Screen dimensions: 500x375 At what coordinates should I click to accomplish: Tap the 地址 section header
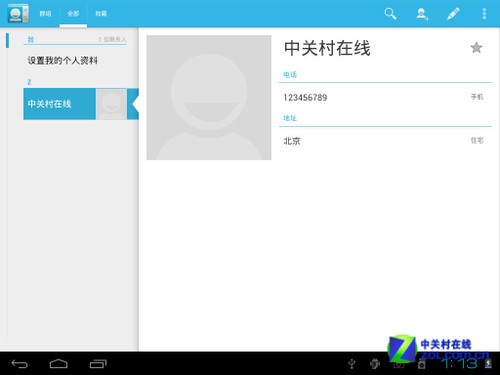click(290, 118)
